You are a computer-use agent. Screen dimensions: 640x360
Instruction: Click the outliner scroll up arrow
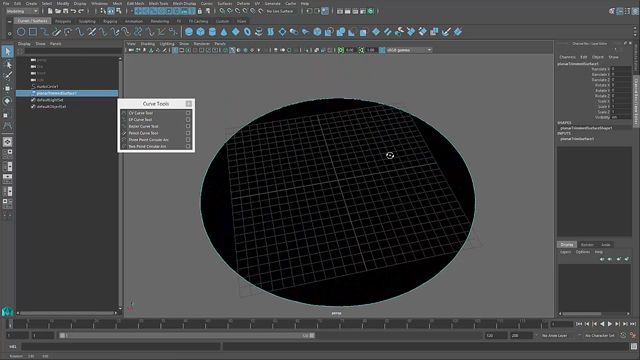click(x=120, y=59)
